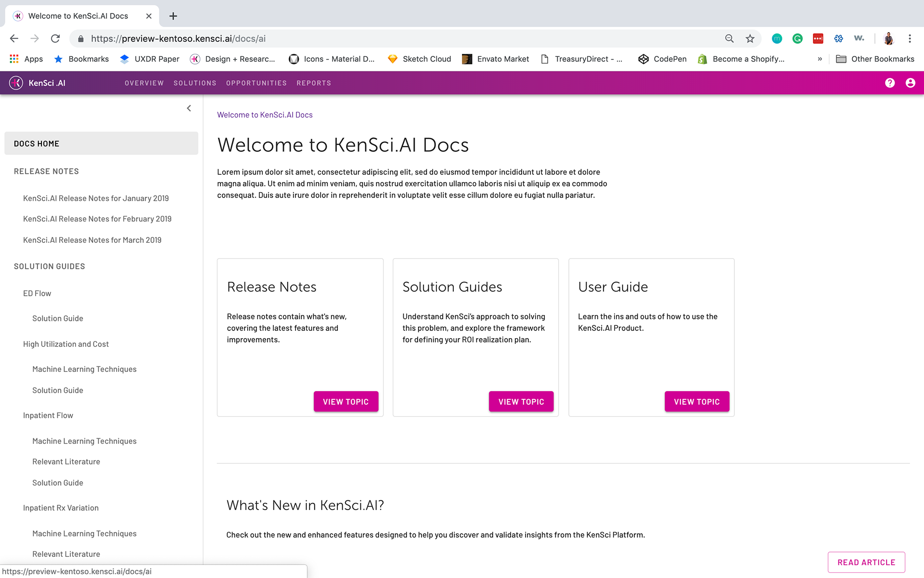Open Relevant Literature under Inpatient Flow
This screenshot has height=578, width=924.
(x=66, y=461)
